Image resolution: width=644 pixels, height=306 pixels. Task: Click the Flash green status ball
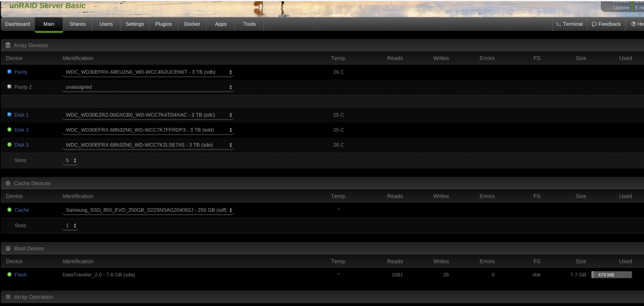click(x=10, y=274)
